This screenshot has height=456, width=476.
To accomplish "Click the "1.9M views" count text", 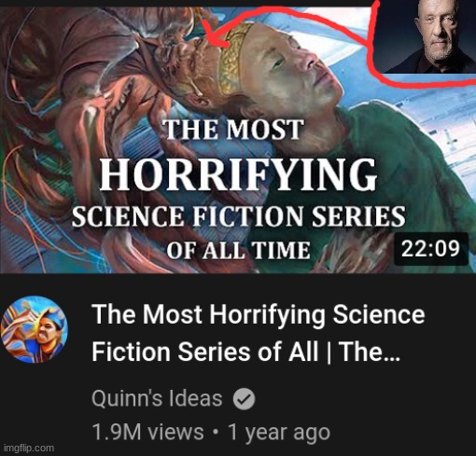I will coord(148,432).
